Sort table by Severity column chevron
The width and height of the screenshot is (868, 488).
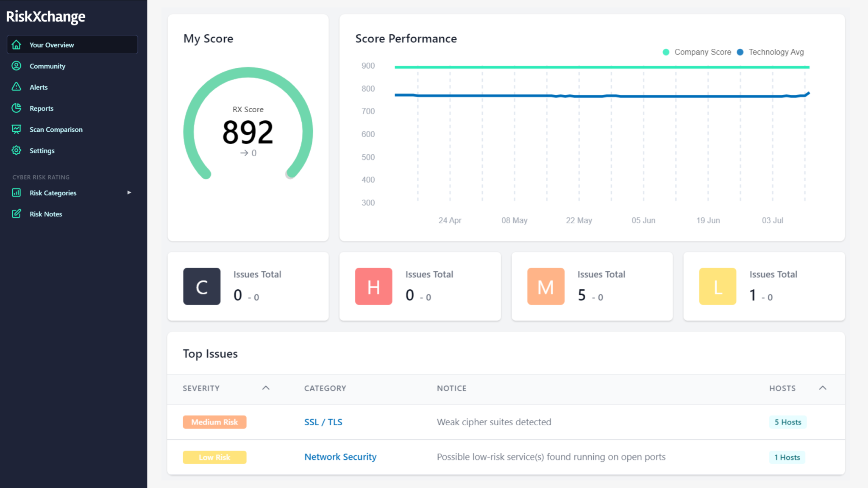(x=266, y=388)
